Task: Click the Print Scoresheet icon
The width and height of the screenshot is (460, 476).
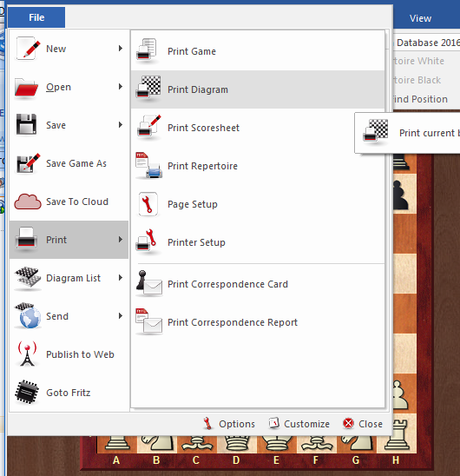Action: pos(148,127)
